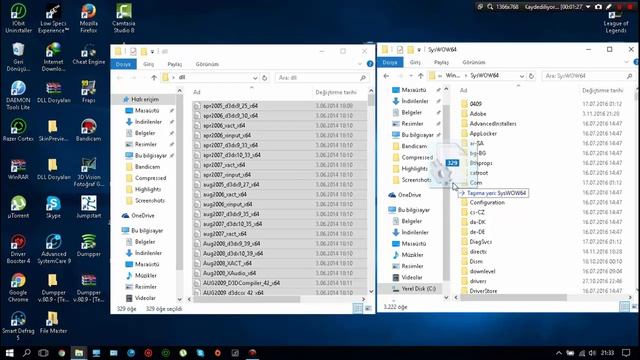Refresh the dll folder address bar
640x360 pixels.
point(264,78)
